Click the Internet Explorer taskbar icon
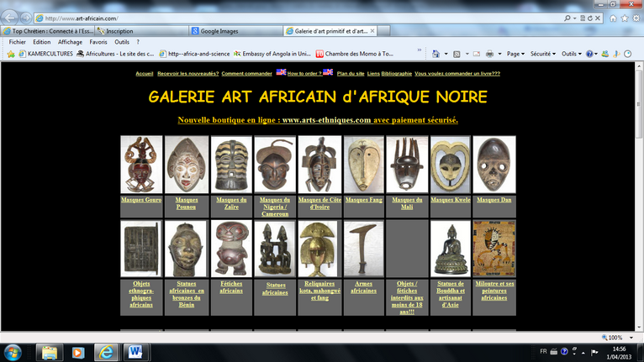The width and height of the screenshot is (644, 362). click(x=106, y=353)
